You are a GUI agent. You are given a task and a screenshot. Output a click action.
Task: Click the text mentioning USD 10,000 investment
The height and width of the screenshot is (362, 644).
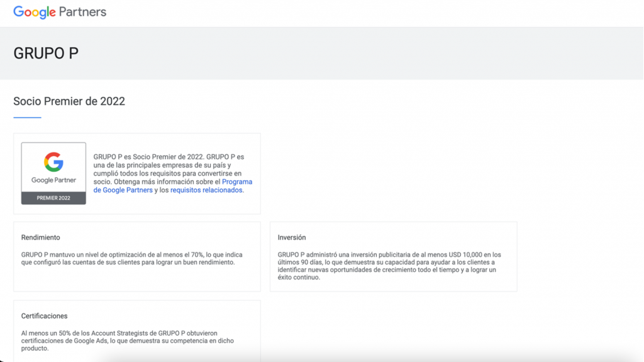389,266
